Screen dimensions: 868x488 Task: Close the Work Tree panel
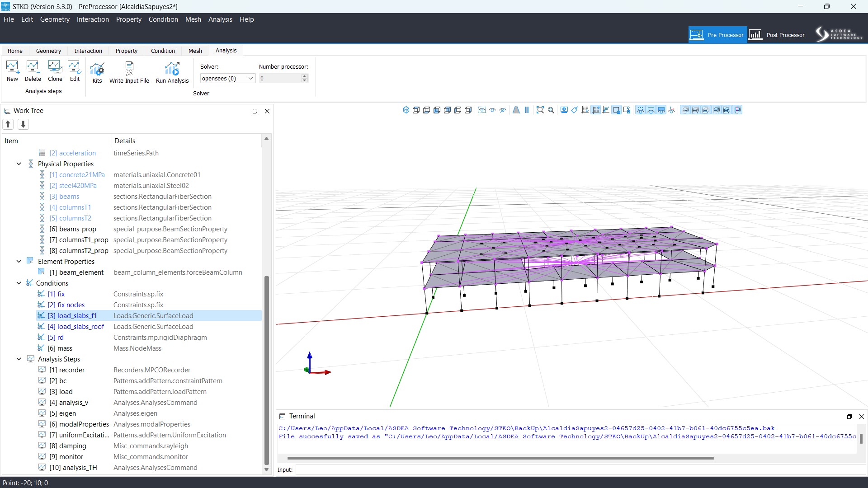point(267,111)
